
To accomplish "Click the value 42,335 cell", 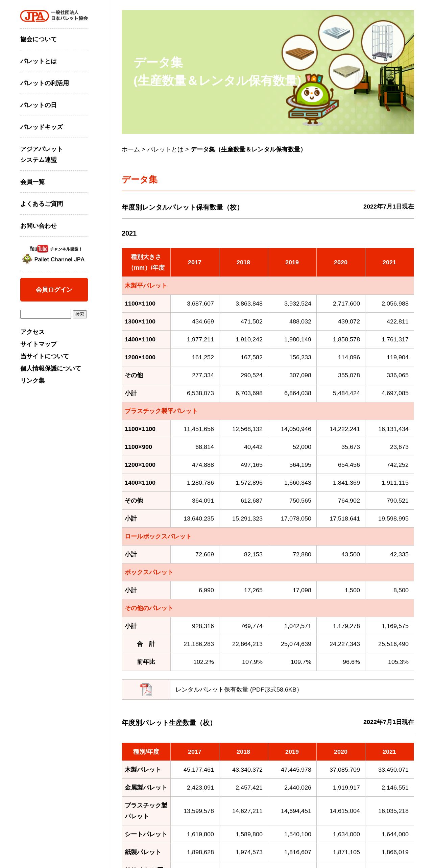I will [389, 554].
